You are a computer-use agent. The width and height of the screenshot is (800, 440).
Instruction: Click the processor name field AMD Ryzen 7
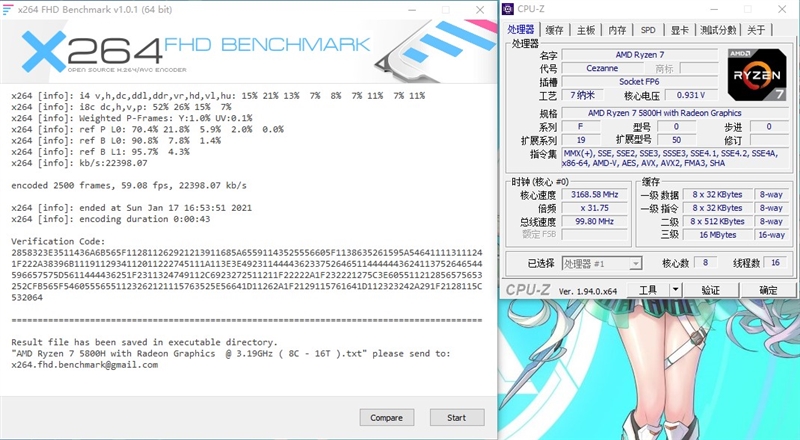[x=640, y=55]
